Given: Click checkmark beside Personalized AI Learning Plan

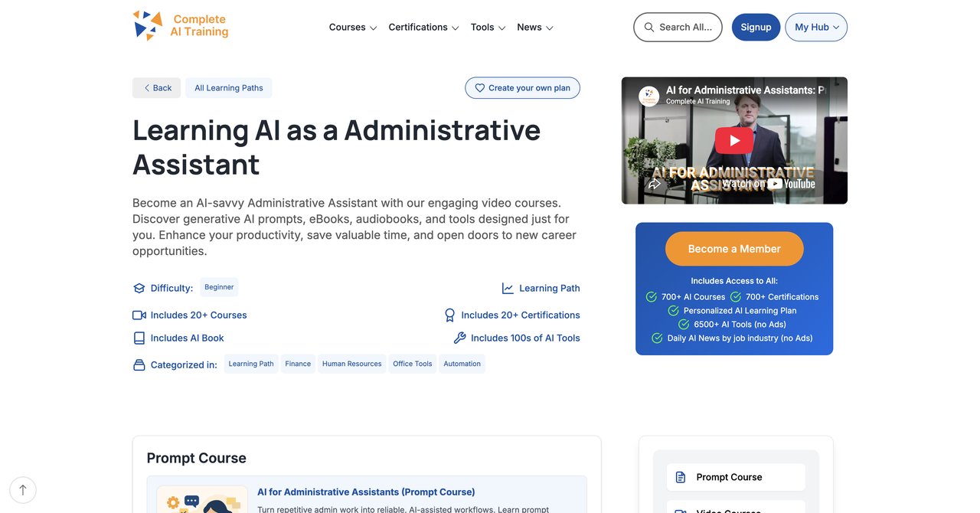Looking at the screenshot, I should tap(674, 311).
